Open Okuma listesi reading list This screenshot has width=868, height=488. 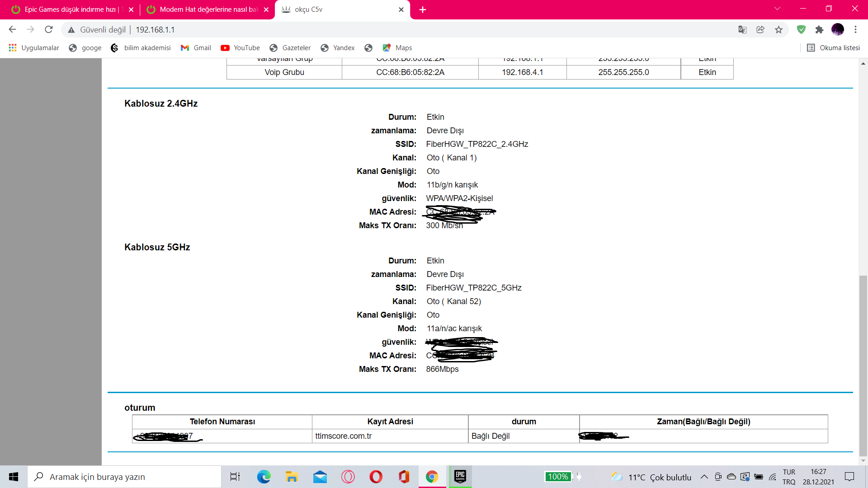click(x=833, y=48)
